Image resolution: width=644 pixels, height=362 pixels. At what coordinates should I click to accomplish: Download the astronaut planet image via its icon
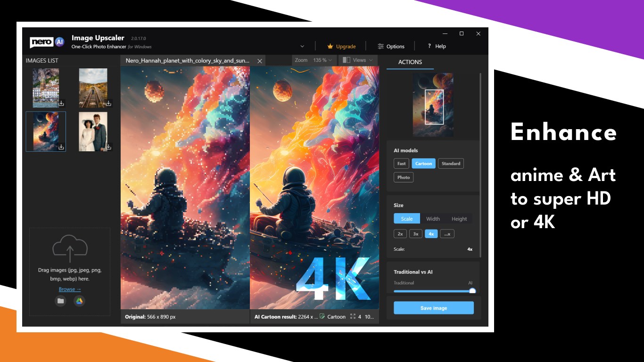point(61,147)
